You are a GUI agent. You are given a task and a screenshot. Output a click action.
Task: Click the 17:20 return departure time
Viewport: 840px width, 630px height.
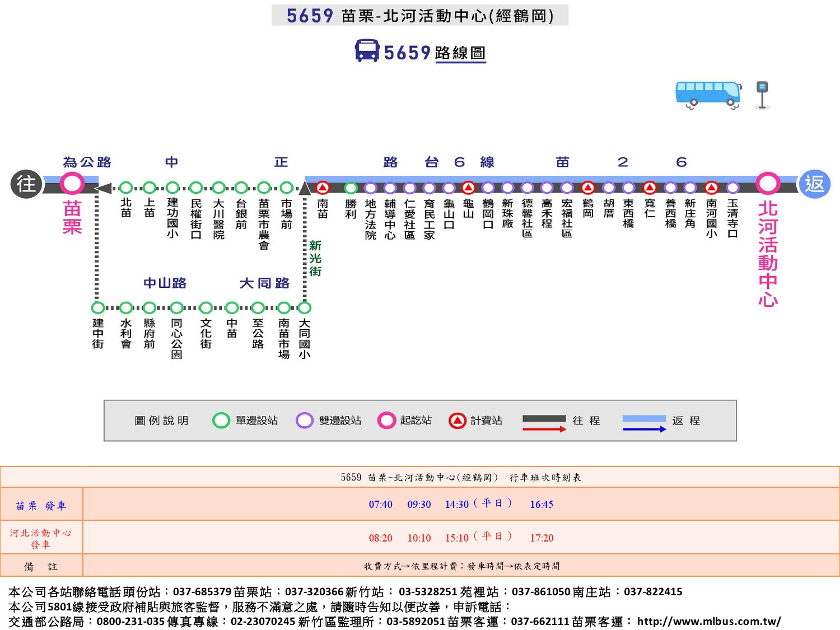tap(542, 538)
